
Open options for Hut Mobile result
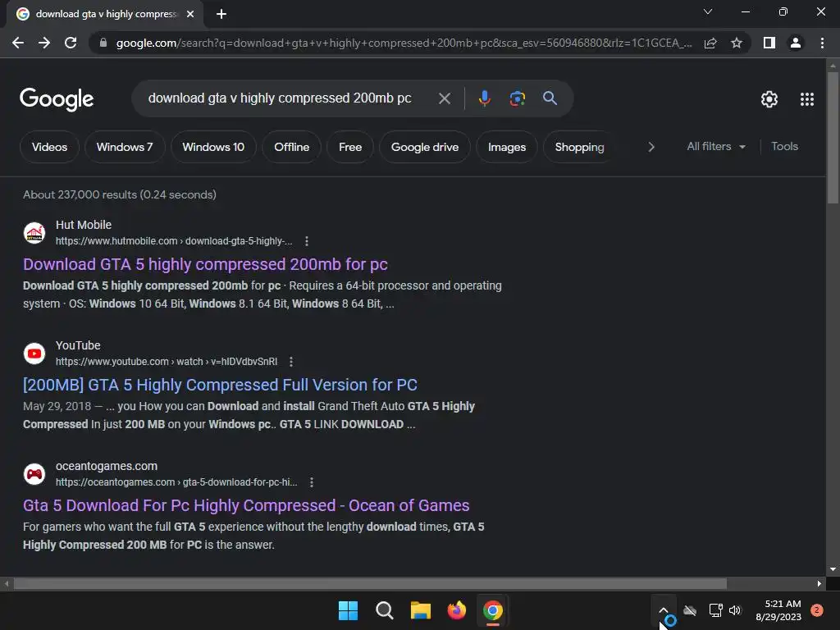[307, 241]
